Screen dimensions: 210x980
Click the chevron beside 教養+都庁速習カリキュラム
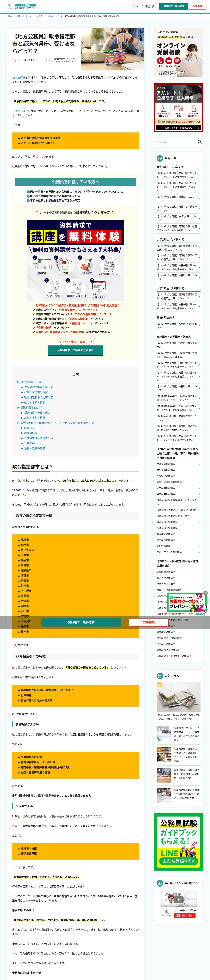(199, 208)
